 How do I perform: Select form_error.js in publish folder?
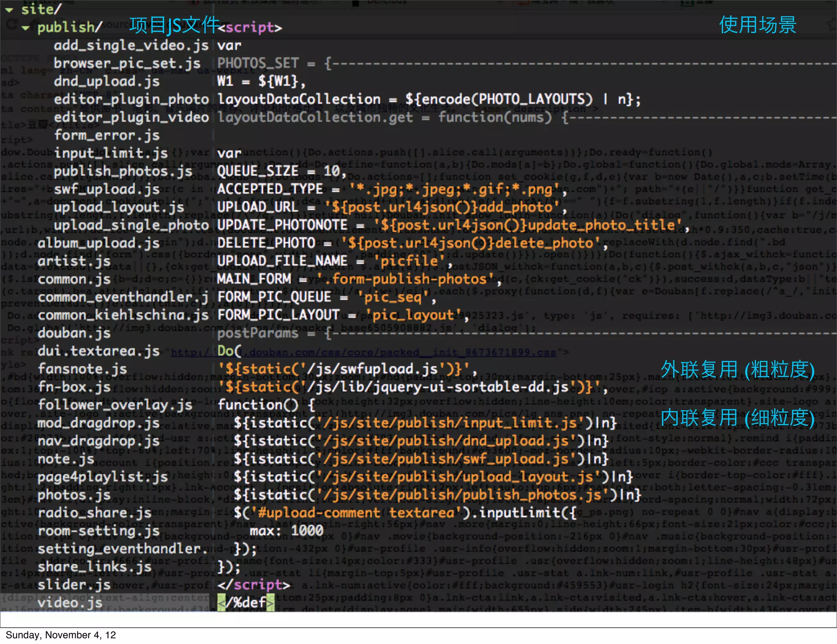point(106,135)
